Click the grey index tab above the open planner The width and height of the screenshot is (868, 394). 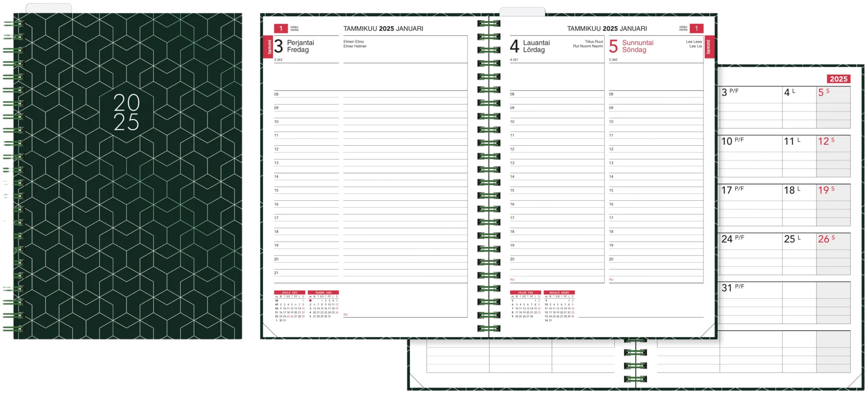pyautogui.click(x=522, y=11)
